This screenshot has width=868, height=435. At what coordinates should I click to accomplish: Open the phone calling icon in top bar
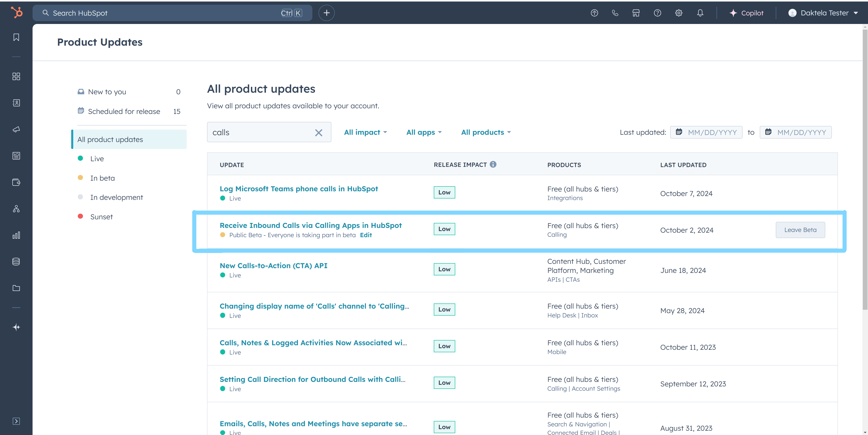point(615,13)
